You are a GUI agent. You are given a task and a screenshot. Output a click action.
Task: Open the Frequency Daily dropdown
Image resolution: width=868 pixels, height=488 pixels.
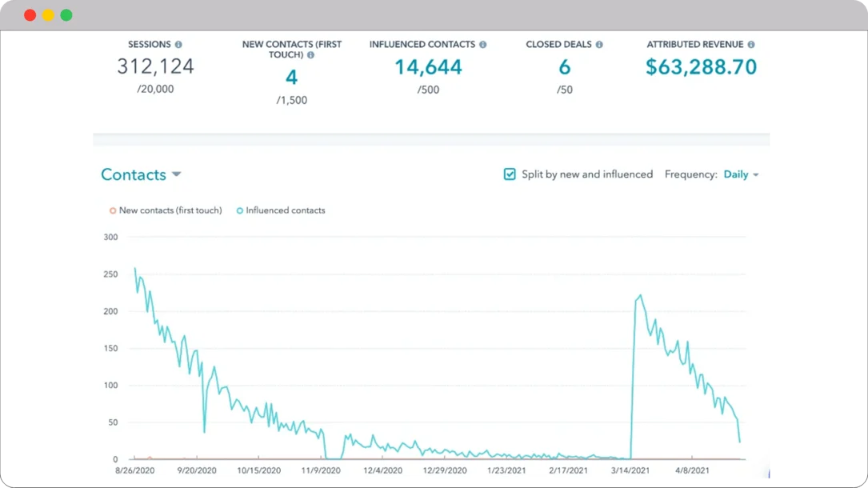tap(738, 174)
